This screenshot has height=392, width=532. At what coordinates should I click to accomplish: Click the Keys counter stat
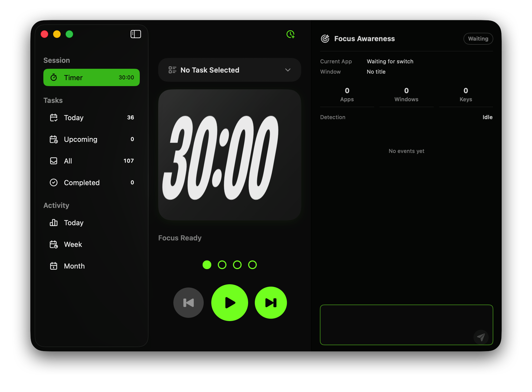pyautogui.click(x=466, y=95)
